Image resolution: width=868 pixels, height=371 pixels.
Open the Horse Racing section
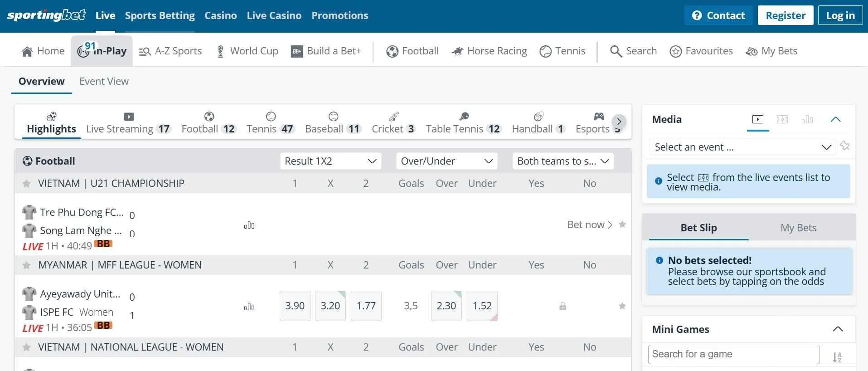click(490, 51)
